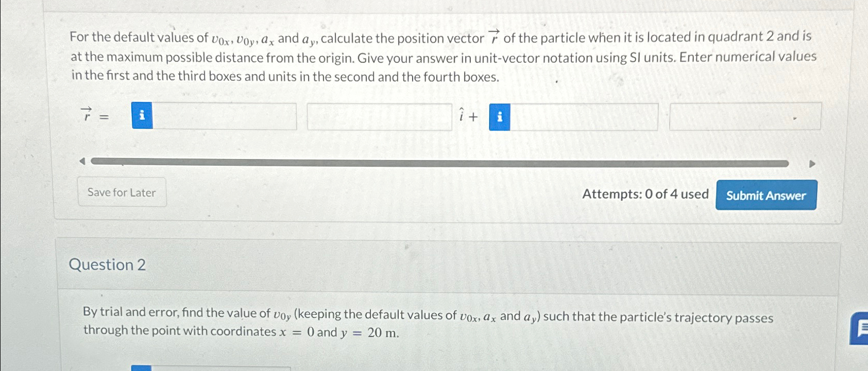Click the first blue info icon
Viewport: 868px width, 371px height.
[x=141, y=116]
